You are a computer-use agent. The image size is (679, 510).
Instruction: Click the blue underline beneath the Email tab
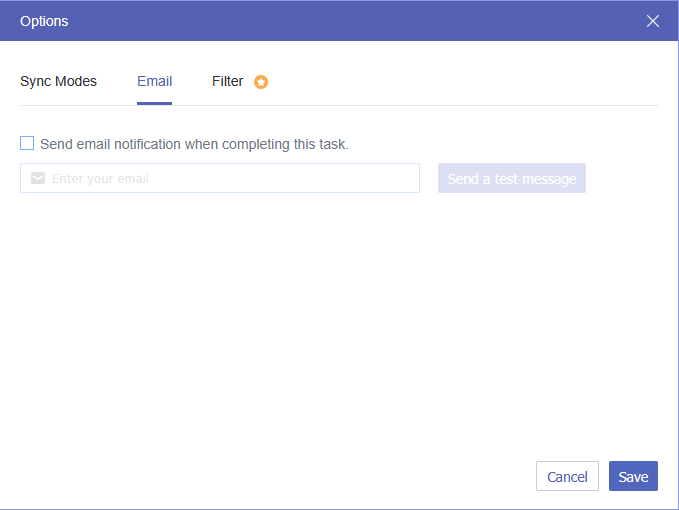pos(154,103)
